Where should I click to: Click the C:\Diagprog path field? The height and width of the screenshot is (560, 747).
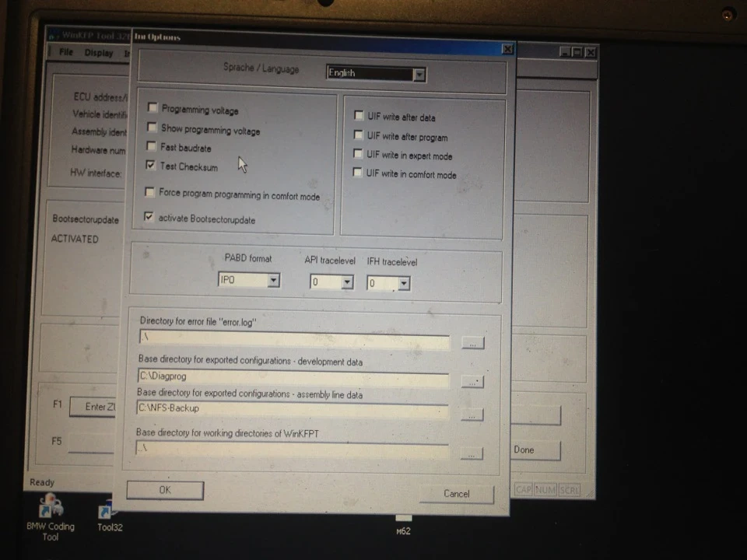[x=293, y=378]
